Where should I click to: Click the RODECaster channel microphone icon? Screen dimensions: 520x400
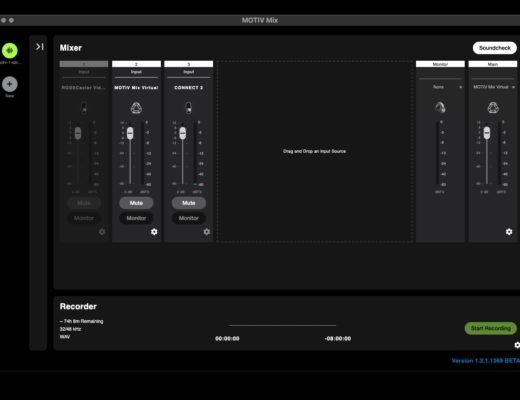tap(84, 108)
